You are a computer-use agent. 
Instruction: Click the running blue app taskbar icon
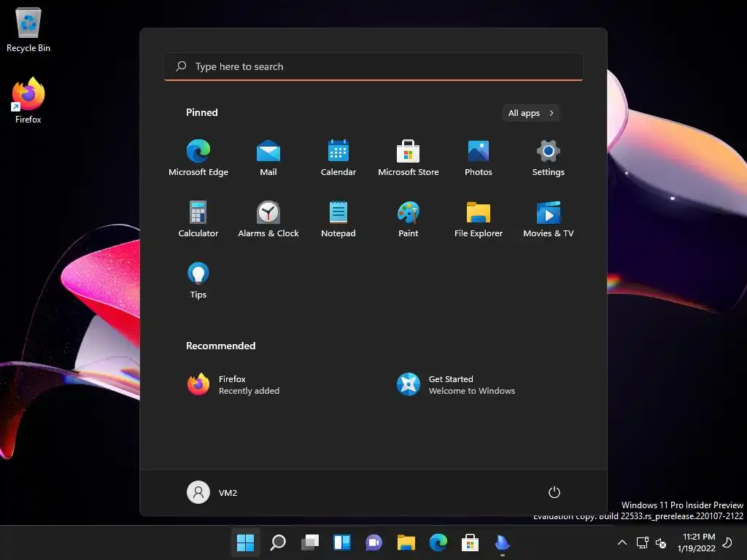pyautogui.click(x=502, y=542)
